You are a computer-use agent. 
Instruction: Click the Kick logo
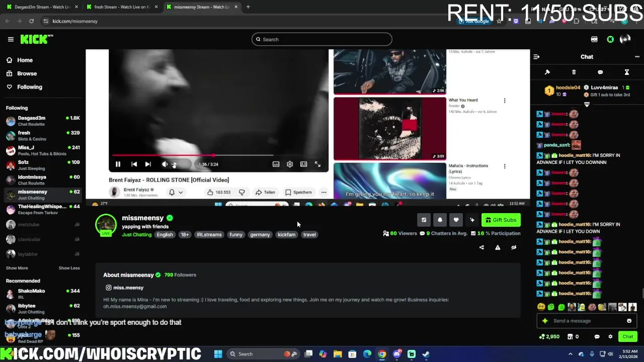click(37, 39)
